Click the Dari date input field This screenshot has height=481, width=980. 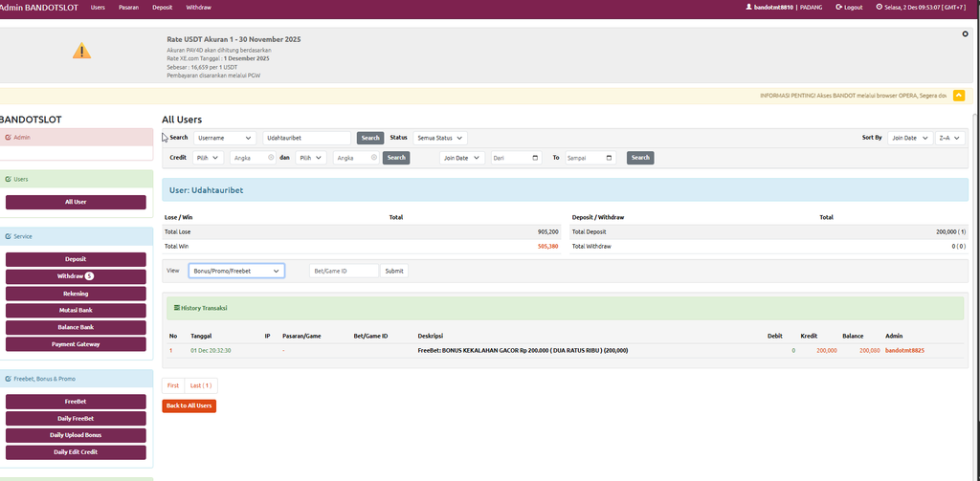click(x=516, y=158)
